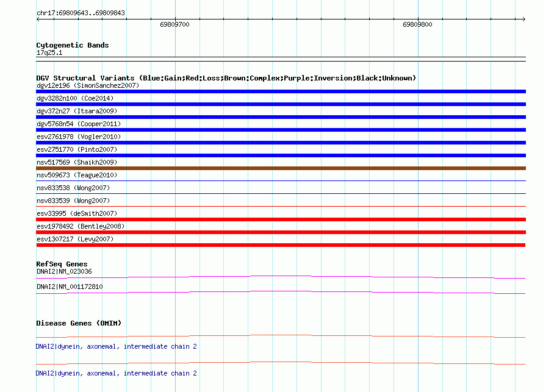Click the red loss bar under esv1978492
Image resolution: width=543 pixels, height=392 pixels.
point(281,232)
